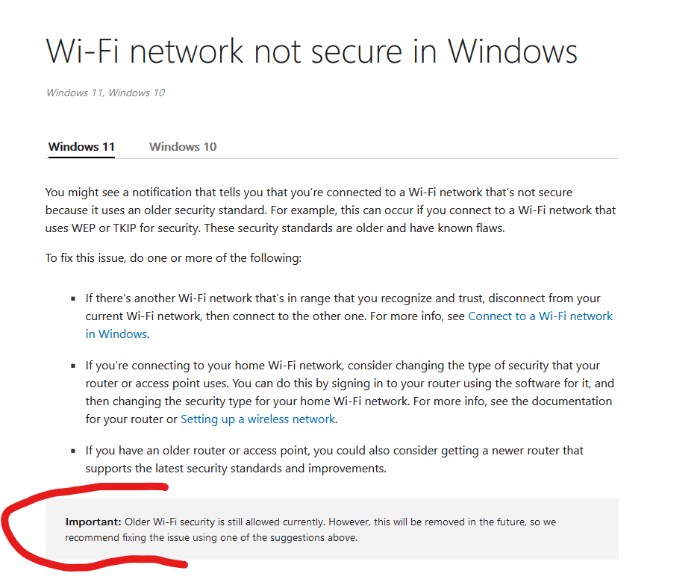Viewport: 700px width, 588px height.
Task: Select the Windows 11 tab
Action: pos(81,147)
